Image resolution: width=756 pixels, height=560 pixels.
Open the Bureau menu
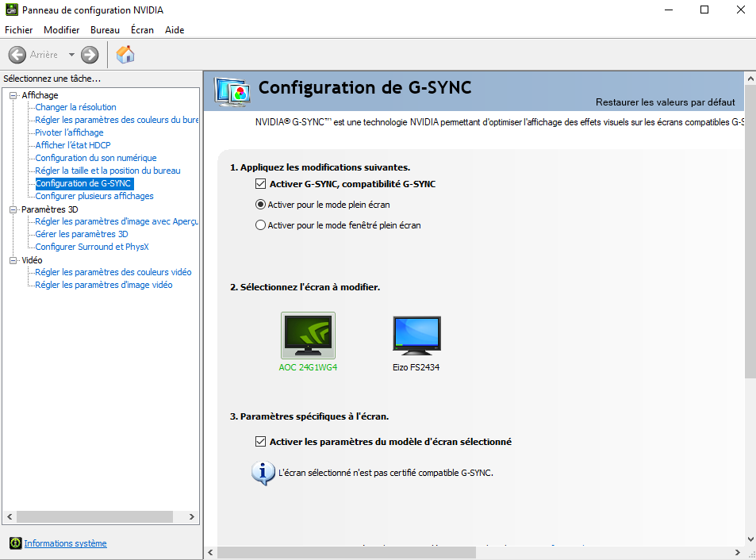(x=105, y=30)
